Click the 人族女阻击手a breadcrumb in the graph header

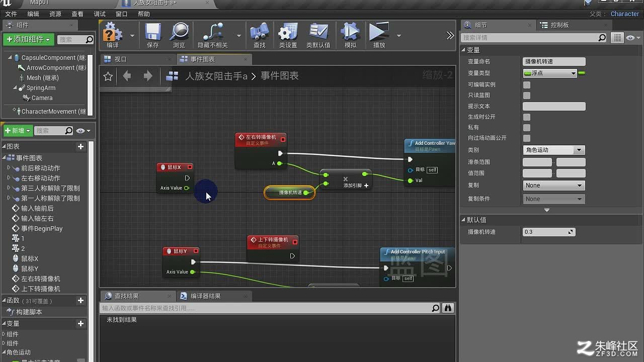(216, 76)
